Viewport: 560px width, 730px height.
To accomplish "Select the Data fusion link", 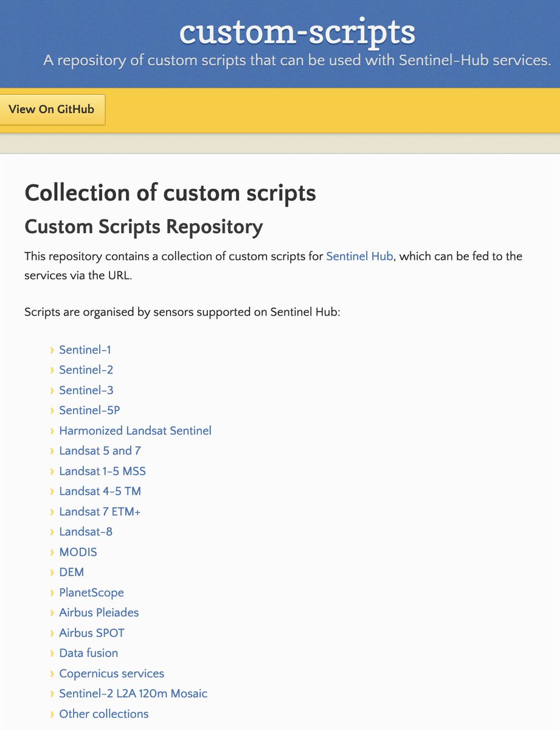I will [89, 653].
